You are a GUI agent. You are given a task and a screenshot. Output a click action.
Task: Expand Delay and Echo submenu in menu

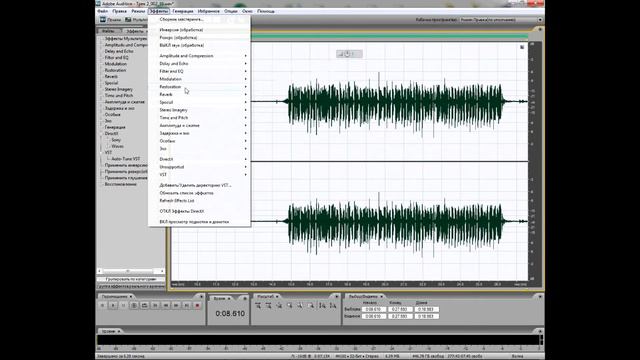pos(199,64)
